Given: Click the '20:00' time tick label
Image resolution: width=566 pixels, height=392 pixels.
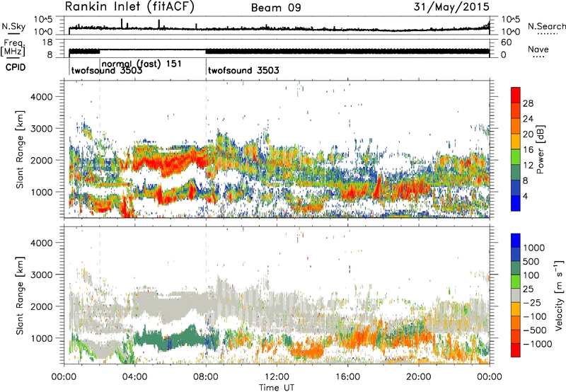Looking at the screenshot, I should coord(418,377).
